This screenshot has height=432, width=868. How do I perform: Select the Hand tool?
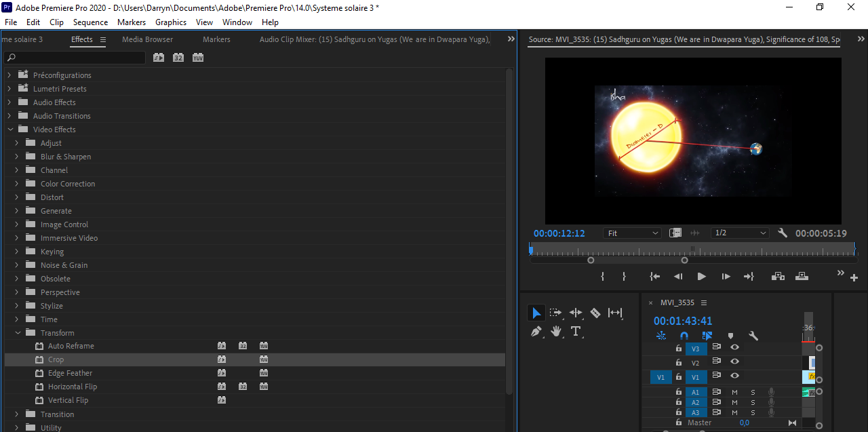tap(555, 332)
